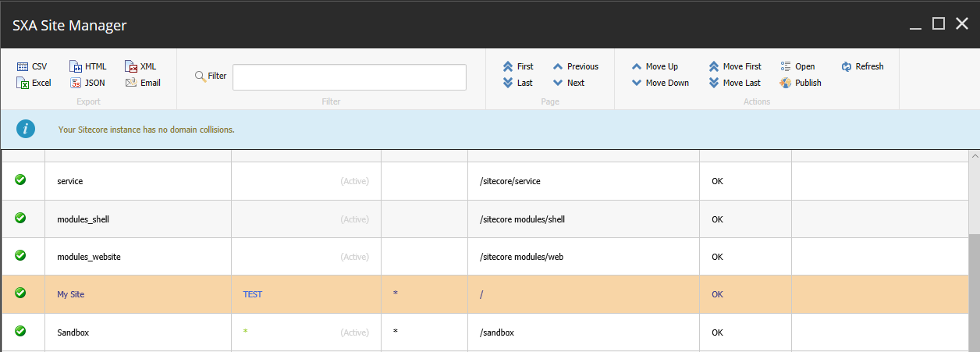The image size is (980, 352).
Task: Select the modules_website site name
Action: pyautogui.click(x=89, y=257)
